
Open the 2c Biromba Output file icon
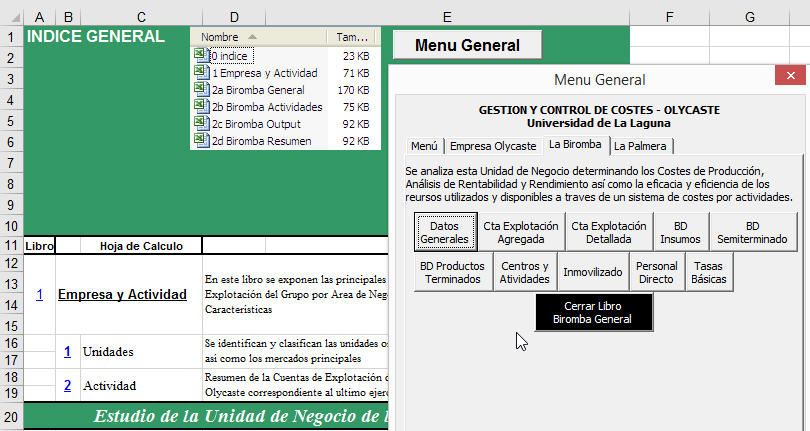[201, 124]
